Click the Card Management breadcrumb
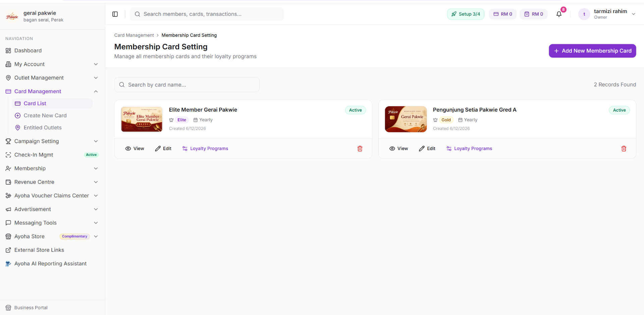644x315 pixels. click(x=134, y=35)
